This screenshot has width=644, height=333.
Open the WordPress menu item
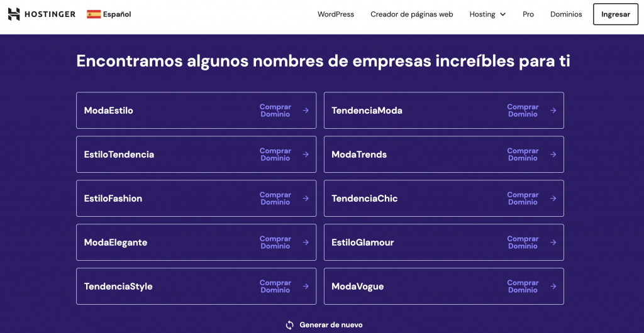tap(336, 14)
